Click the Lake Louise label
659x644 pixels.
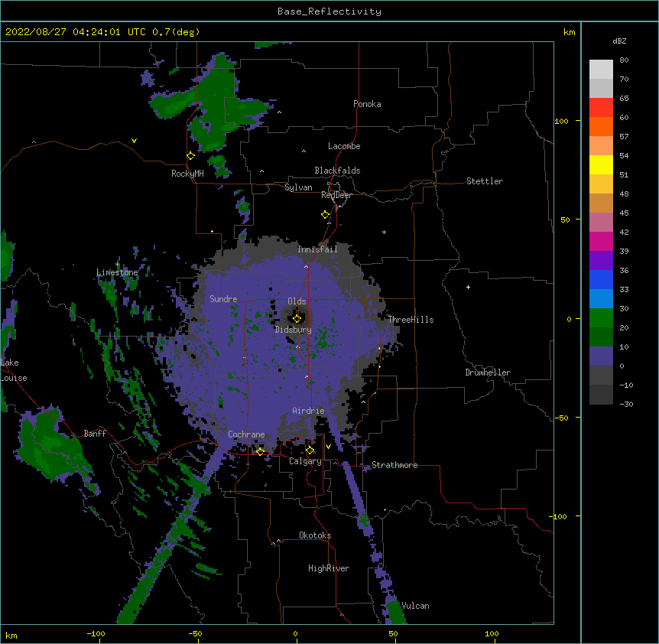[x=14, y=370]
